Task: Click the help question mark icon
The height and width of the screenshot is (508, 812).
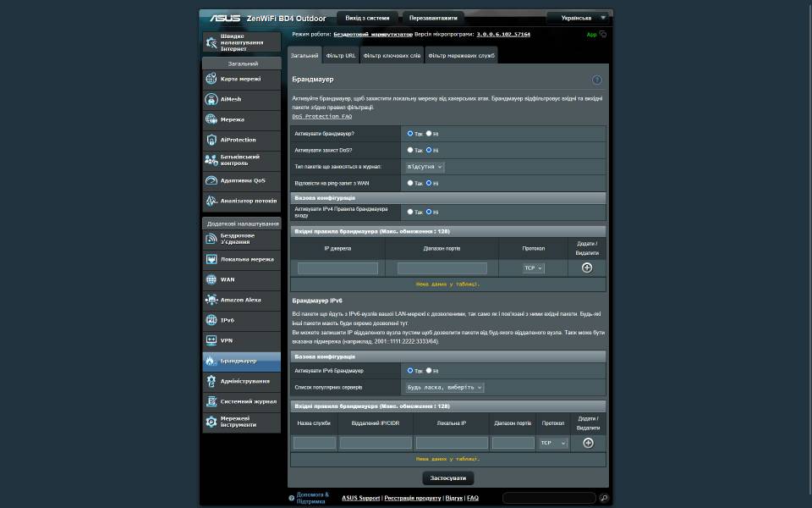Action: (596, 80)
